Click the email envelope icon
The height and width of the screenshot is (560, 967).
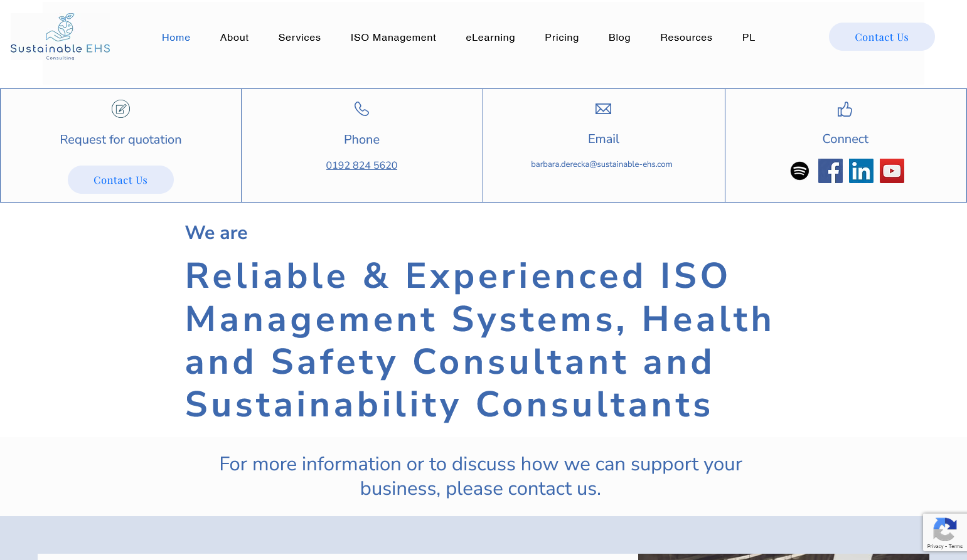point(603,109)
